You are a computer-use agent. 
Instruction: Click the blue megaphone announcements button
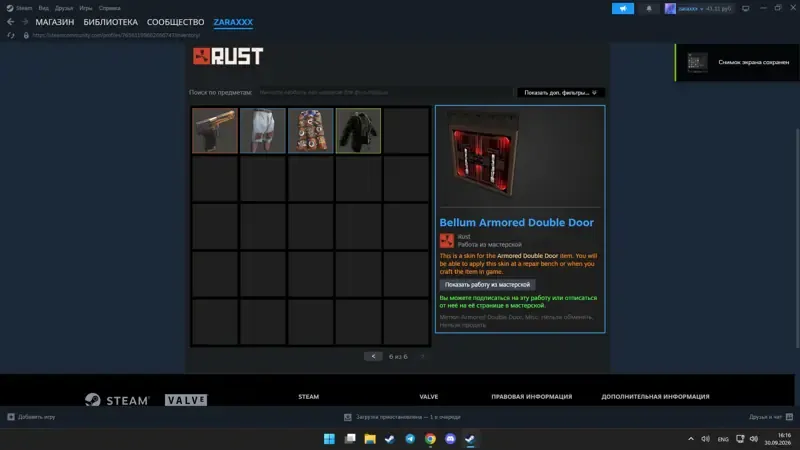623,8
